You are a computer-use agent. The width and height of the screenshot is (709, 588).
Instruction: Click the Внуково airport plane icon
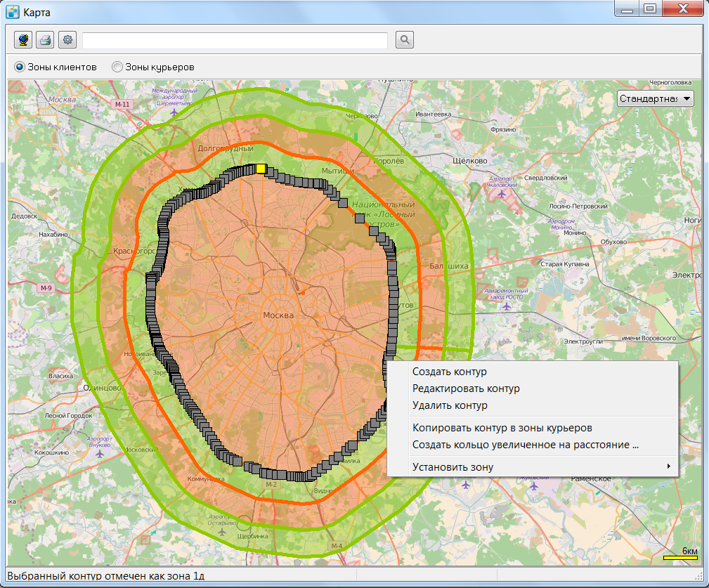pyautogui.click(x=100, y=453)
